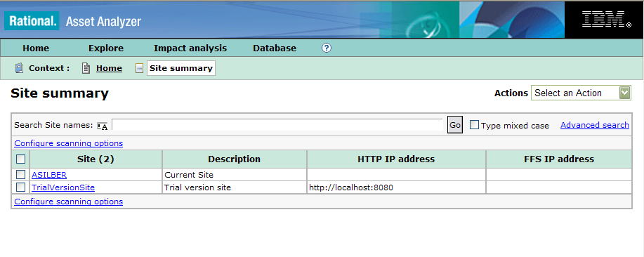Click the help question mark icon

click(x=326, y=48)
